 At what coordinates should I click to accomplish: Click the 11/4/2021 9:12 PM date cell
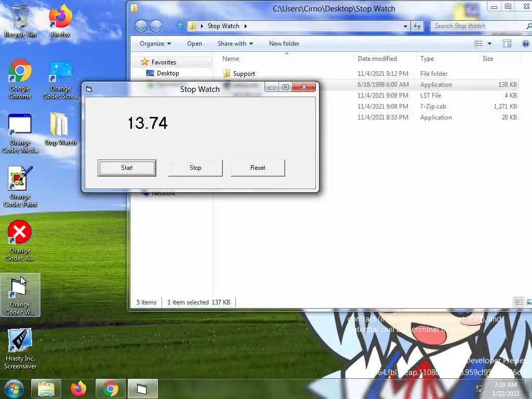[383, 74]
